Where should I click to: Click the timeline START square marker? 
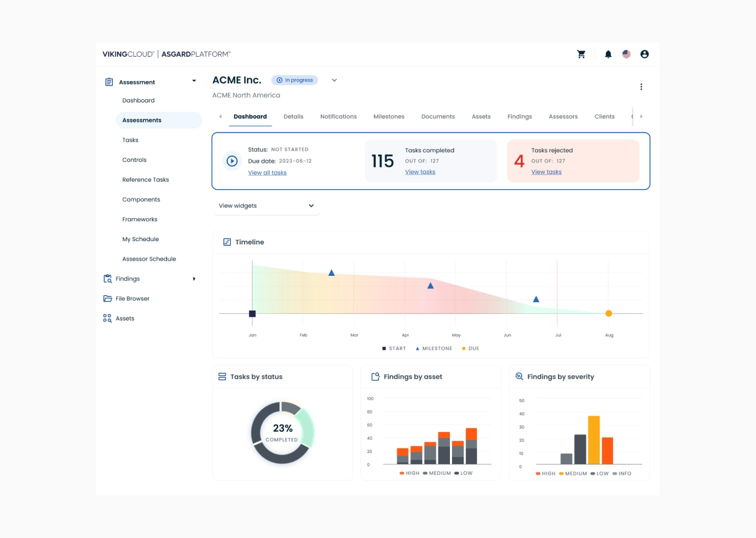252,314
